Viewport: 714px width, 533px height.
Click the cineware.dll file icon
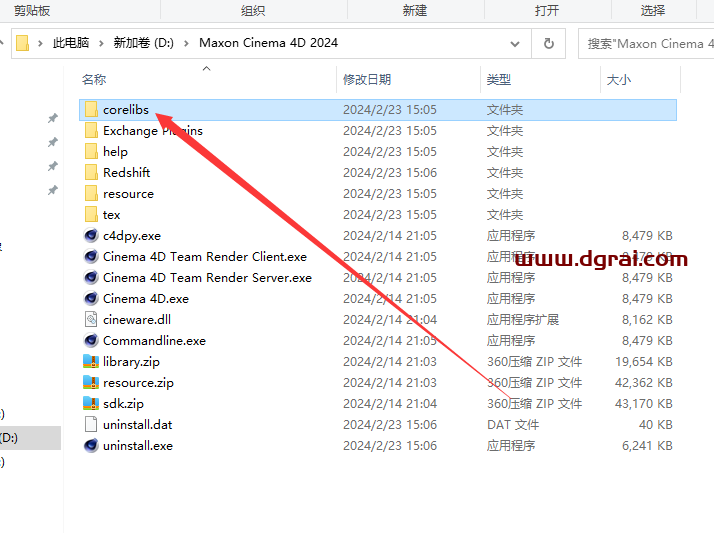[x=91, y=320]
